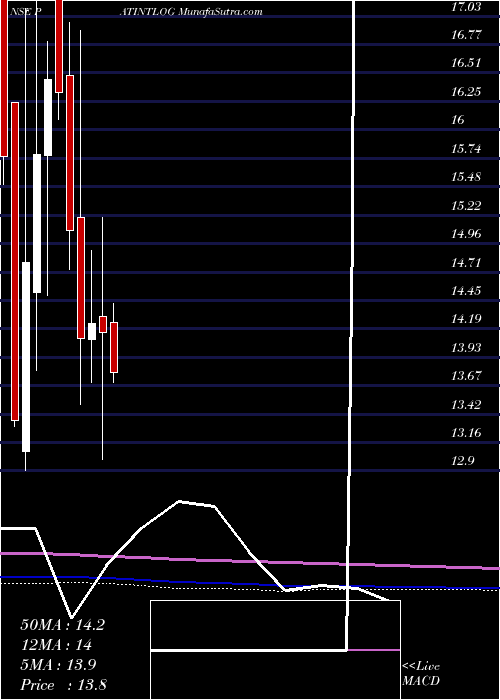Viewport: 500px width, 700px height.
Task: Click the 17.03 price axis label
Action: click(x=467, y=7)
